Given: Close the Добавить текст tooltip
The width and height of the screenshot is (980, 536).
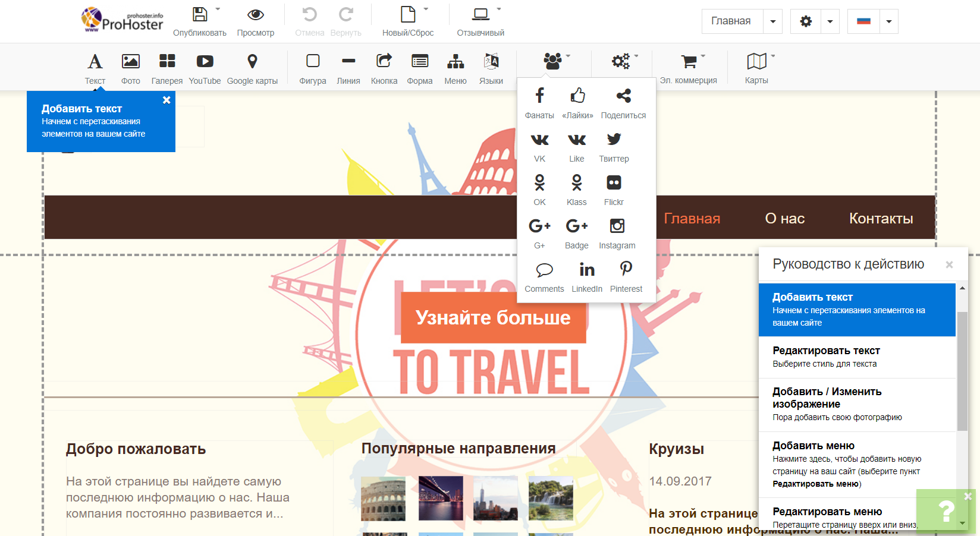Looking at the screenshot, I should 167,100.
